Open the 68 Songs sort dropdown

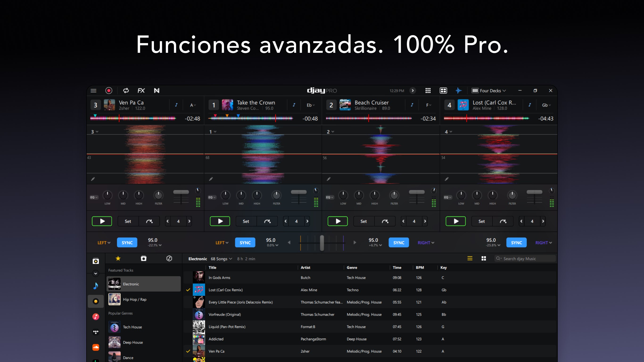pos(222,259)
